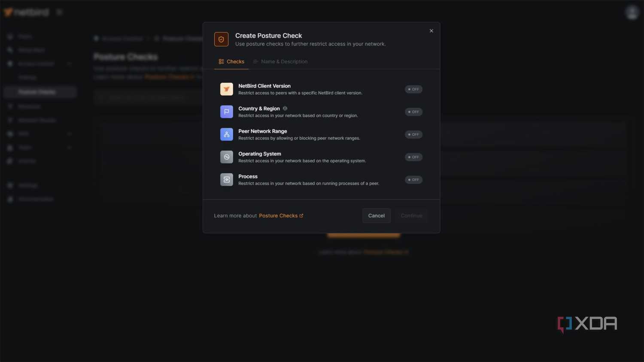Toggle the Peer Network Range switch
This screenshot has width=644, height=362.
(x=413, y=134)
